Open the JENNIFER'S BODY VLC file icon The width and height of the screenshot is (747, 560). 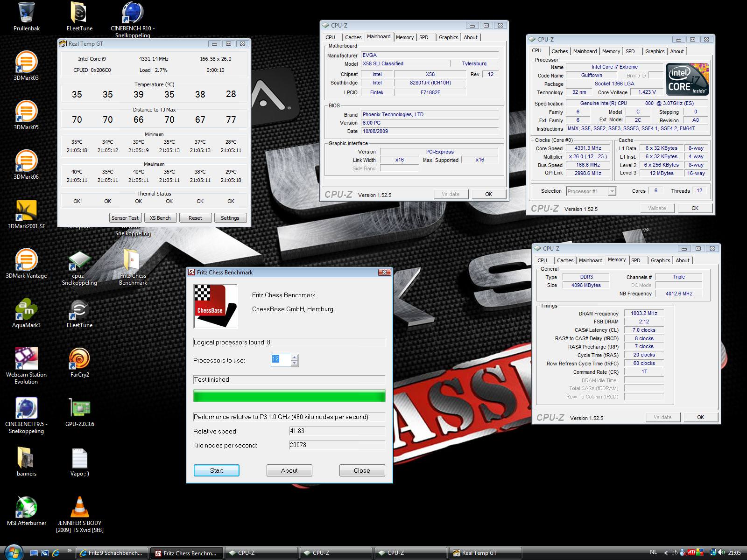(x=79, y=507)
